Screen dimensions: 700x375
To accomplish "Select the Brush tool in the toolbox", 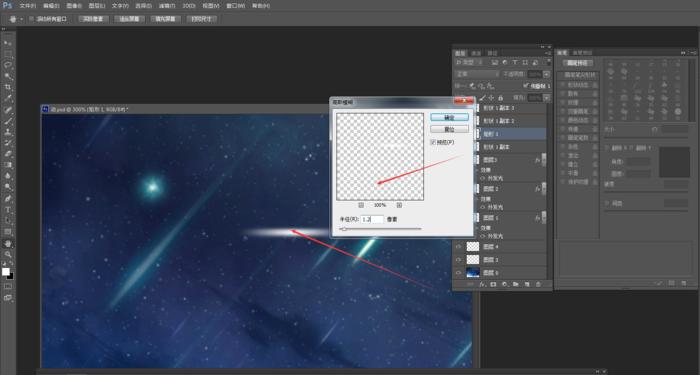I will [x=8, y=121].
